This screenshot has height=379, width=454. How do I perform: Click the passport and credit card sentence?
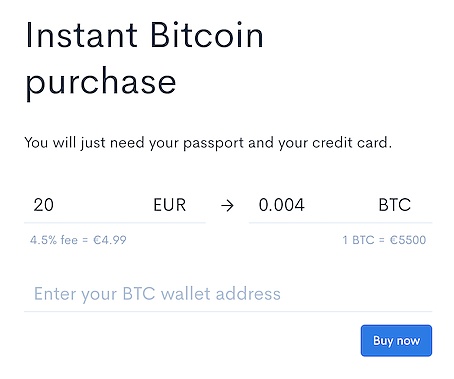click(208, 143)
